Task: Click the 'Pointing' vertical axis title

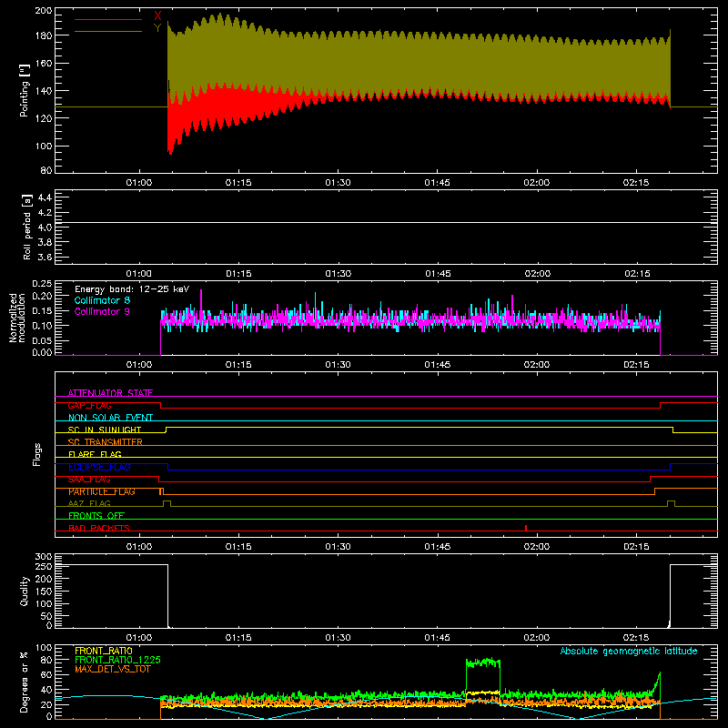Action: tap(25, 90)
